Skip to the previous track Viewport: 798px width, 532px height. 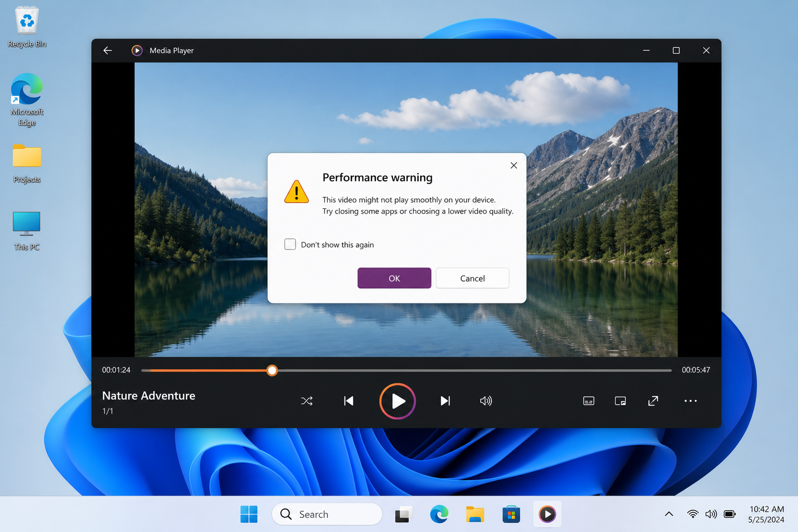pos(349,401)
